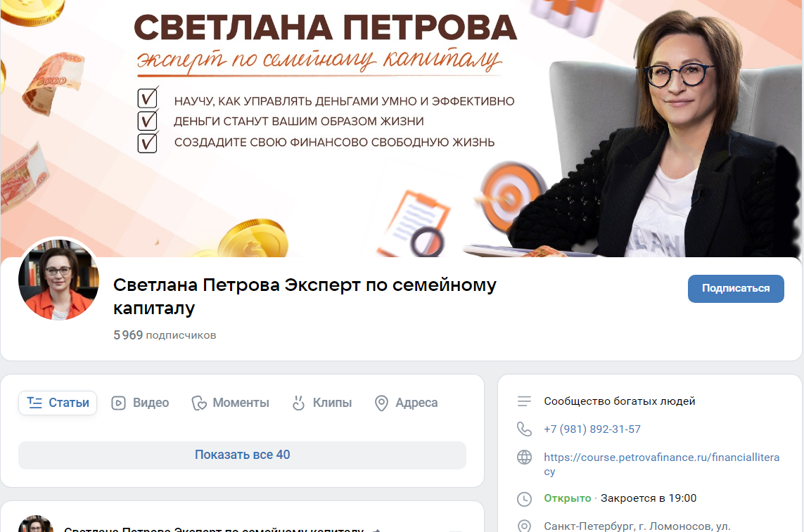Switch to the Клипы tab
The image size is (804, 532).
[x=322, y=403]
